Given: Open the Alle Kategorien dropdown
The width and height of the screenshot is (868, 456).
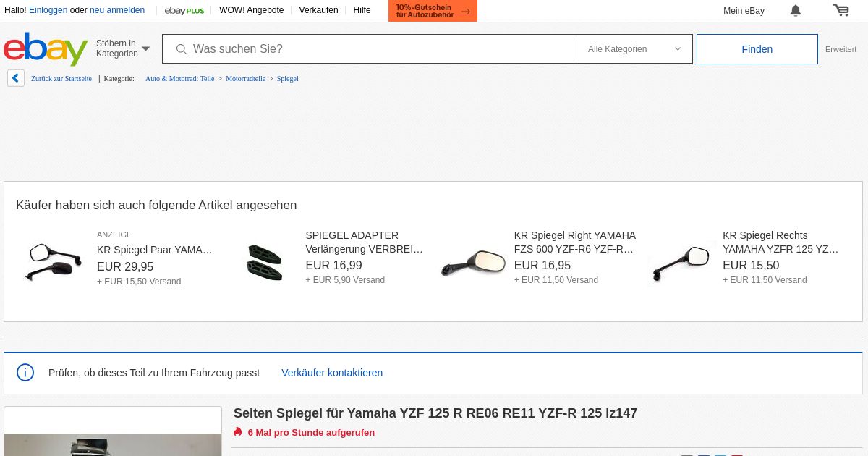Looking at the screenshot, I should point(634,49).
